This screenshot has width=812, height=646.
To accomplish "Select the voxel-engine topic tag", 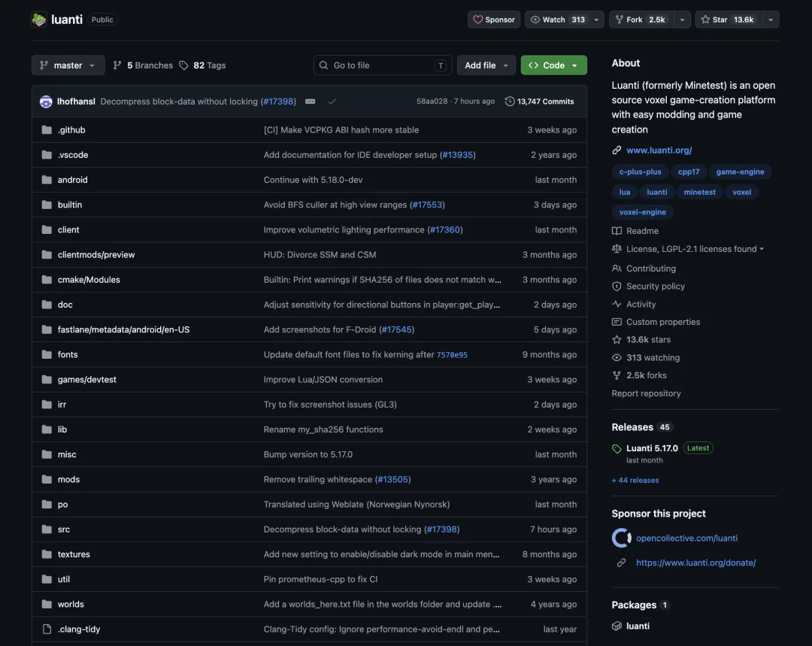I will coord(642,212).
